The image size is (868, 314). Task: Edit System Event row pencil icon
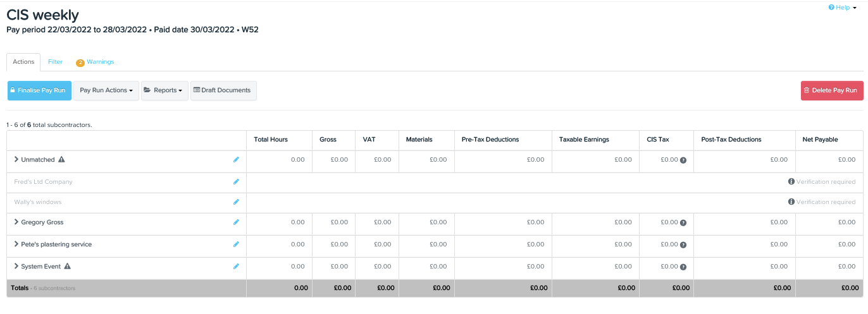tap(236, 267)
